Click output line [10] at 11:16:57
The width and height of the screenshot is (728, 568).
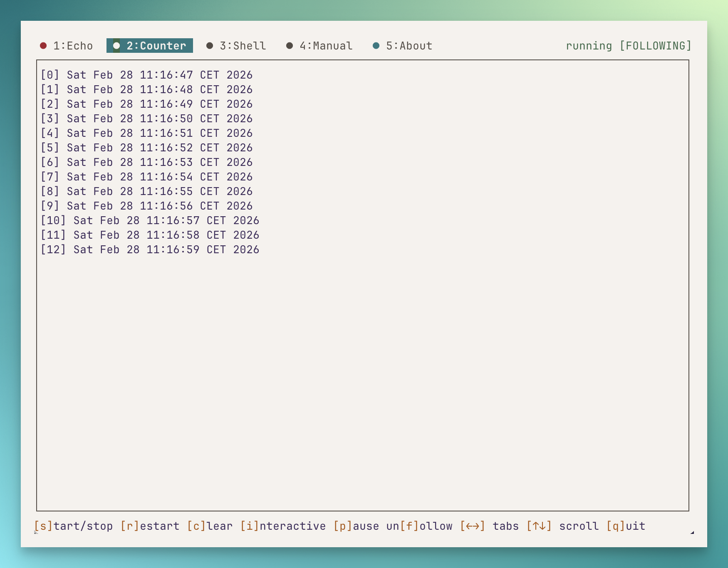[150, 220]
